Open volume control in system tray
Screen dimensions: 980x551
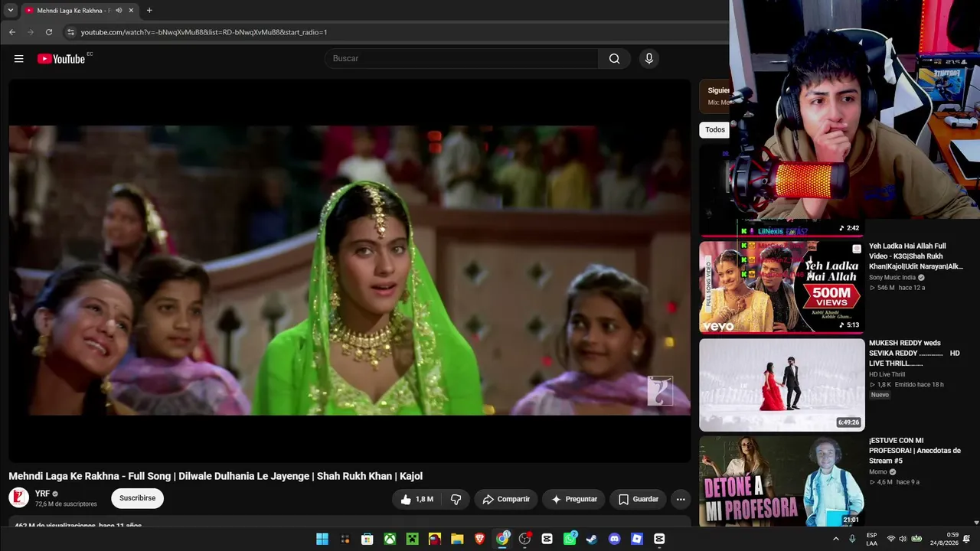903,540
